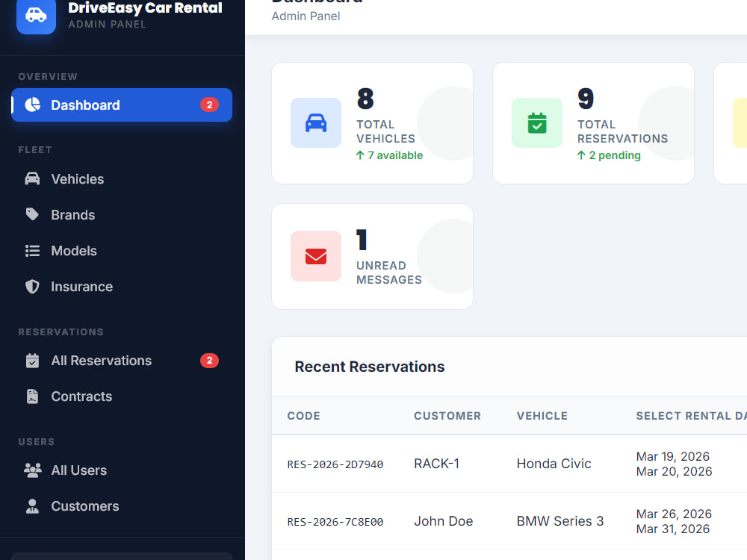Click reservation code RES-2026-2D7940
The width and height of the screenshot is (747, 560).
(x=335, y=464)
